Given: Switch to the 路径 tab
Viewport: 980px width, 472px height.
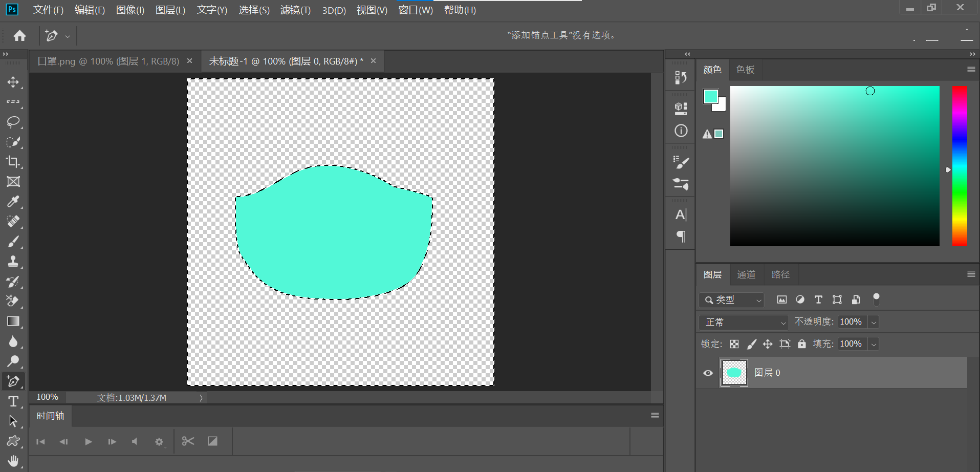Looking at the screenshot, I should [780, 274].
